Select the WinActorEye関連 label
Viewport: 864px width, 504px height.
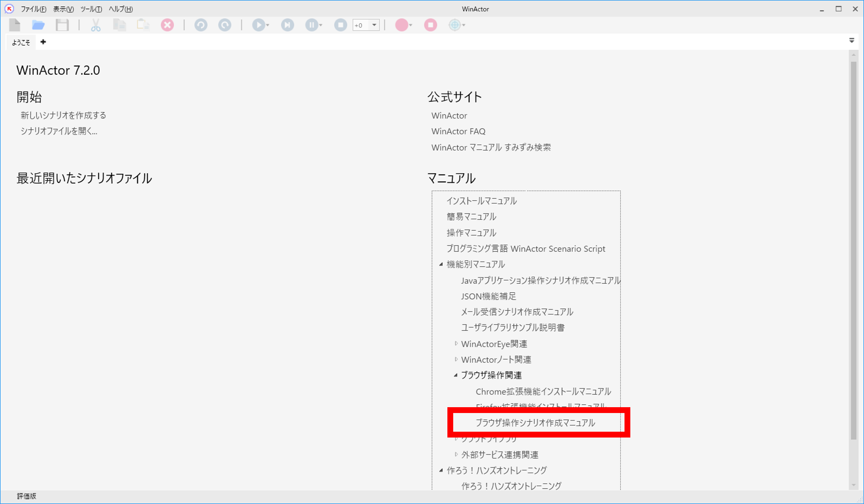494,344
